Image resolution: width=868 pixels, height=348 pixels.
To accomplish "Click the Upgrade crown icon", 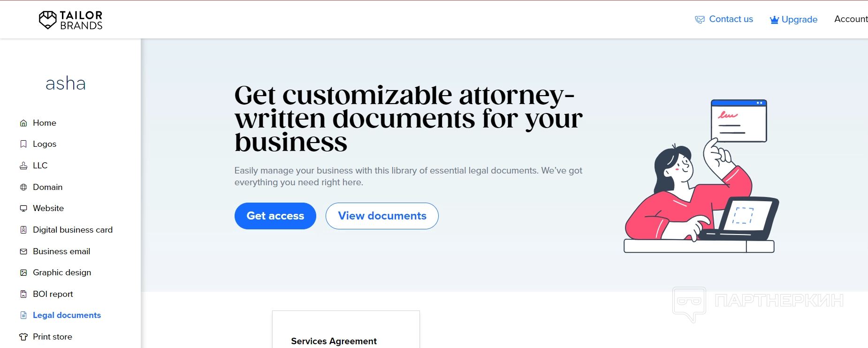I will coord(774,20).
